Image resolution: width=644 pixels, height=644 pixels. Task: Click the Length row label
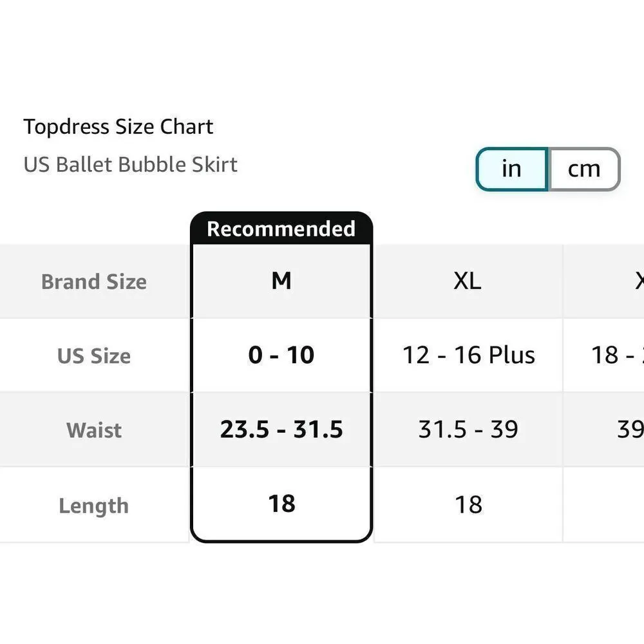[94, 506]
